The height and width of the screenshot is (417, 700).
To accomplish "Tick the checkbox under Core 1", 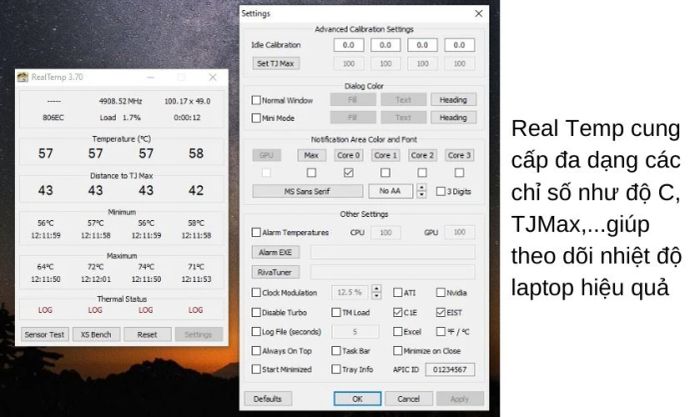I will click(x=385, y=172).
